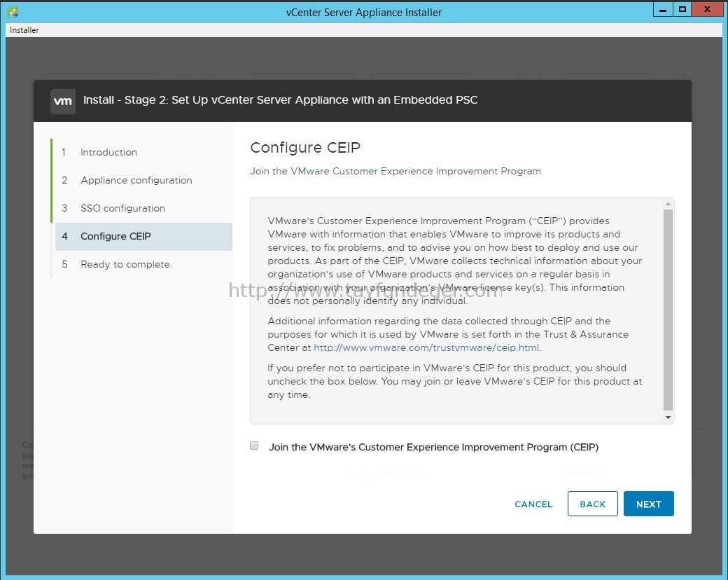Image resolution: width=728 pixels, height=580 pixels.
Task: Click the CEIP text box scrollbar thumb
Action: 668,310
